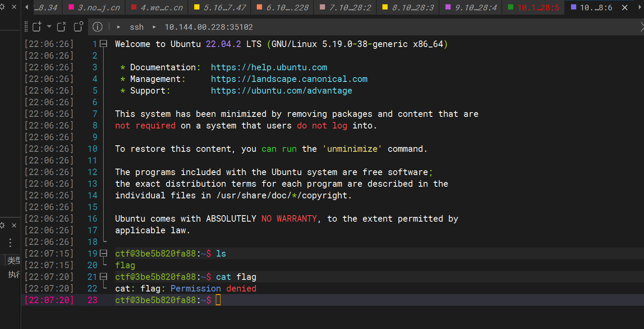The width and height of the screenshot is (644, 329).
Task: Click the close session icon in toolbar
Action: tap(62, 27)
